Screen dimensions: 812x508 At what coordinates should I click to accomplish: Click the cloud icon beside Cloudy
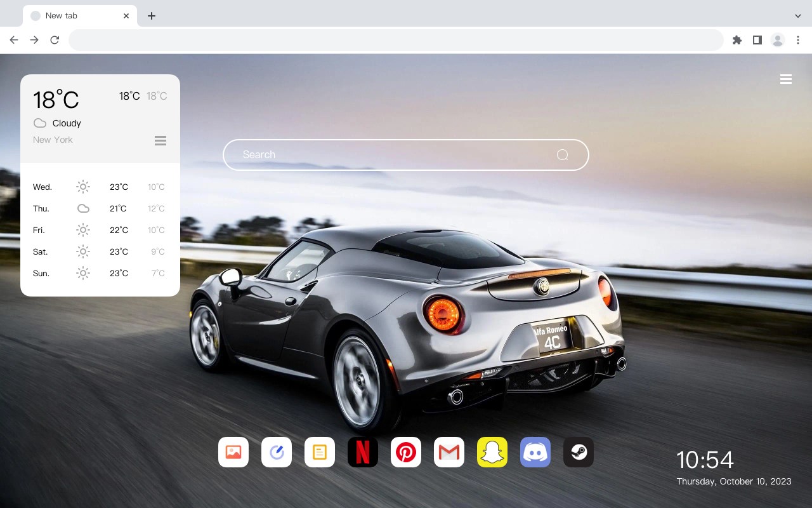[x=40, y=123]
